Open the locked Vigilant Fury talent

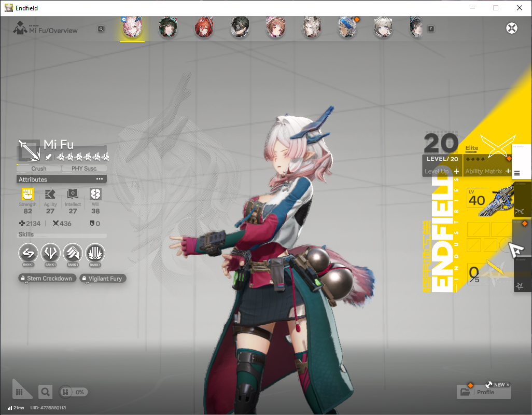[x=103, y=279]
